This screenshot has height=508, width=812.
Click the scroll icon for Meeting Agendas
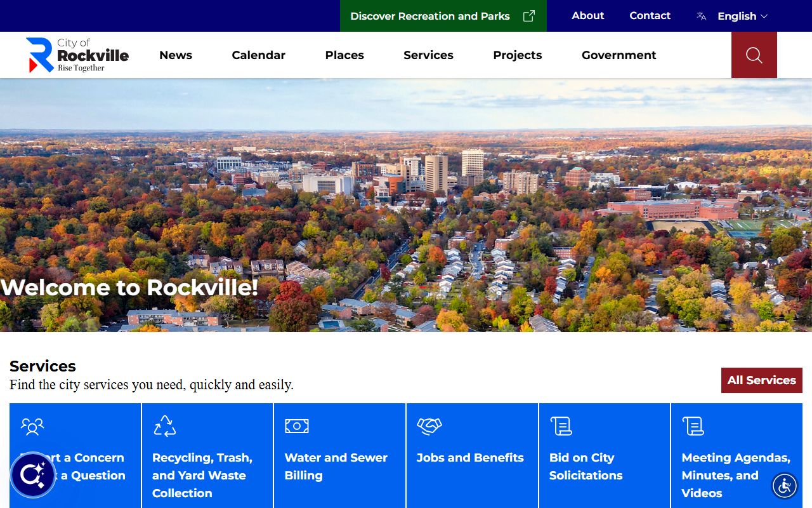(693, 426)
